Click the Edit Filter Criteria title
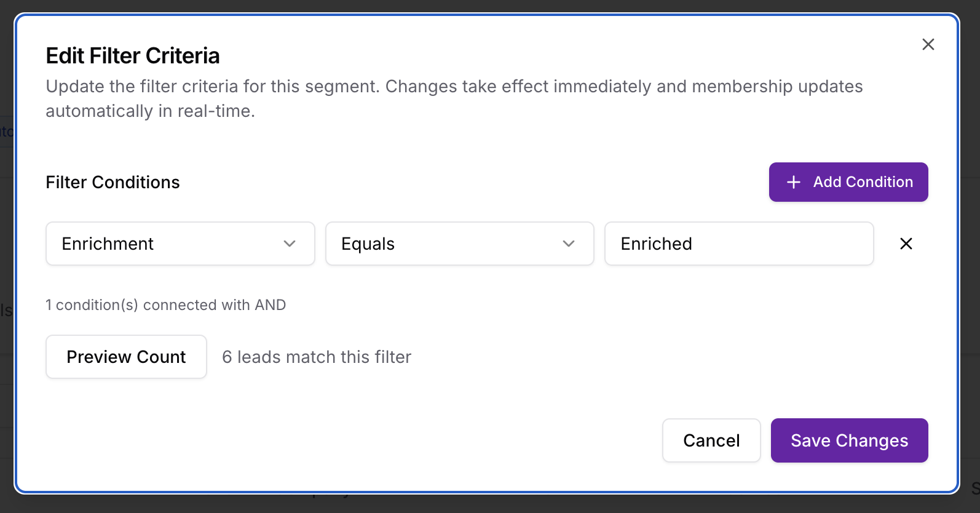The image size is (980, 513). (132, 56)
